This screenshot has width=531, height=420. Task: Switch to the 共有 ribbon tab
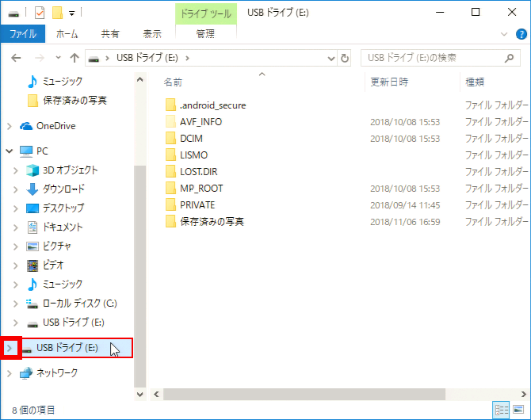[110, 34]
